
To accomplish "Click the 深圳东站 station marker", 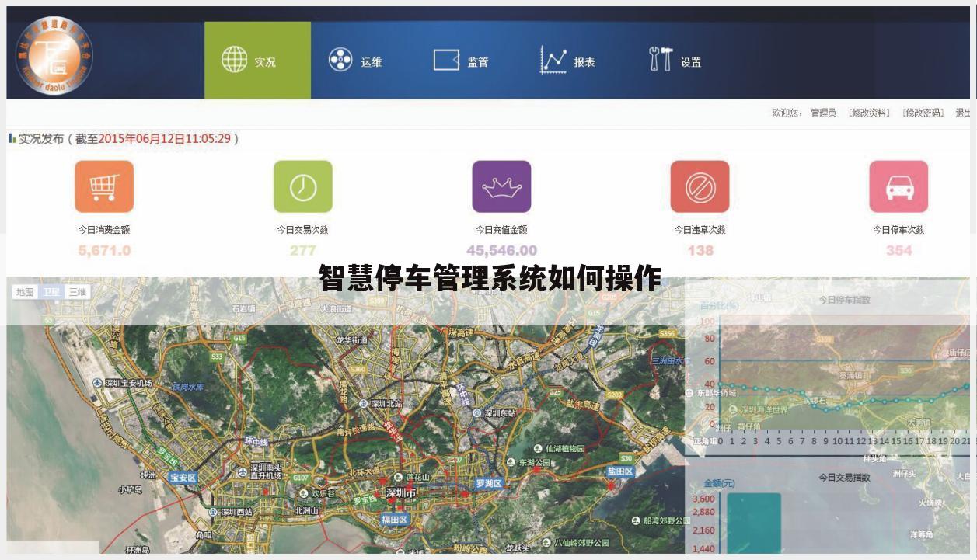I will click(x=495, y=413).
